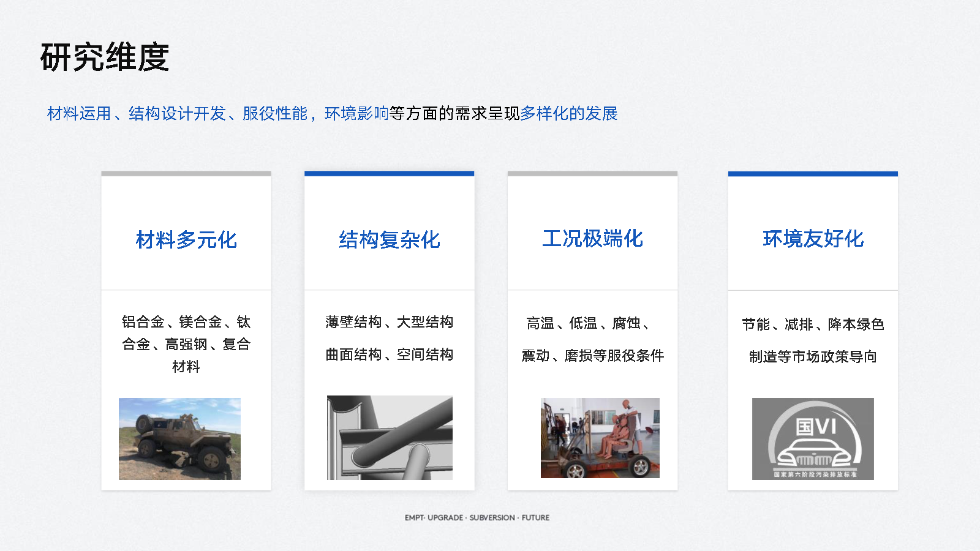Select the text 制造等市场政策导向
Viewport: 980px width, 551px height.
click(813, 357)
